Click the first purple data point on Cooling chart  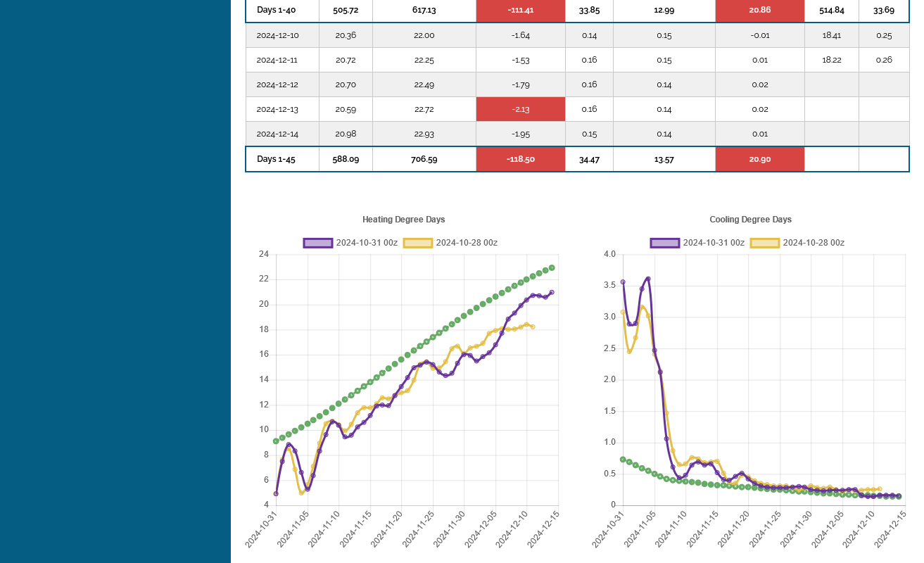(x=623, y=282)
